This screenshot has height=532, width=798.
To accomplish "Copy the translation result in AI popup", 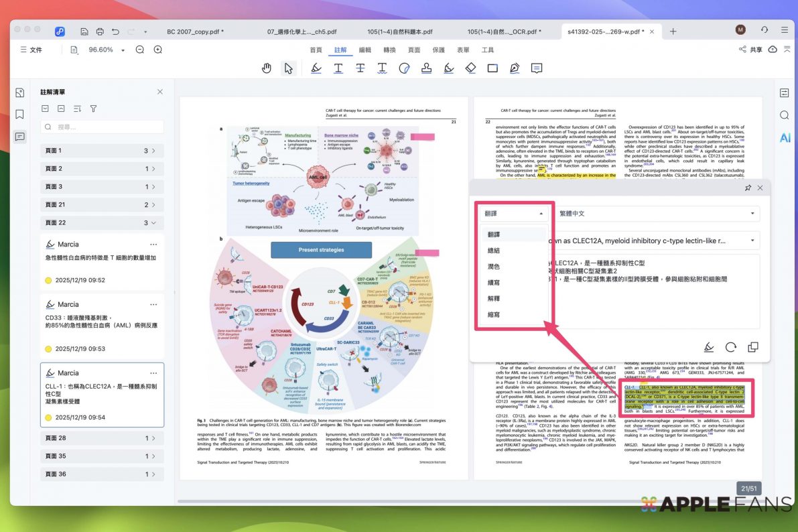I will tap(752, 347).
